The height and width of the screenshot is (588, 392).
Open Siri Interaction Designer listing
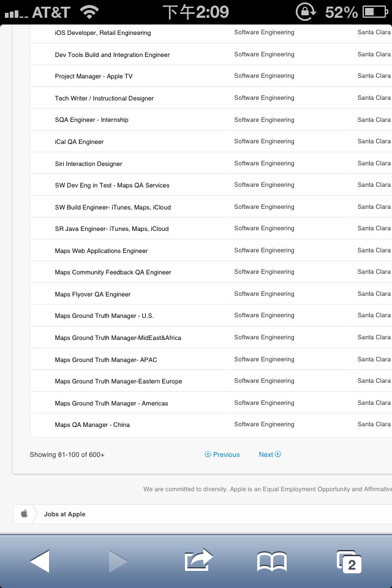pos(88,164)
